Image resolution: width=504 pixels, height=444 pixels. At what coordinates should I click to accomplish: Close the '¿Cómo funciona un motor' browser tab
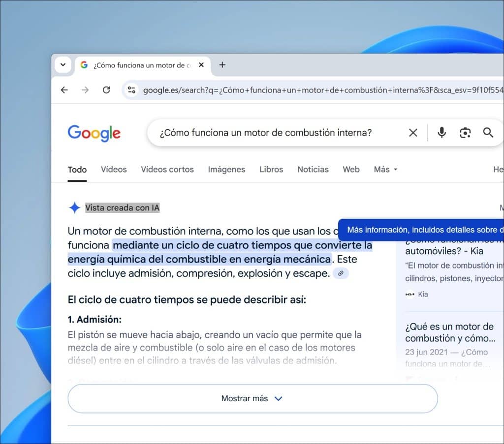click(201, 65)
